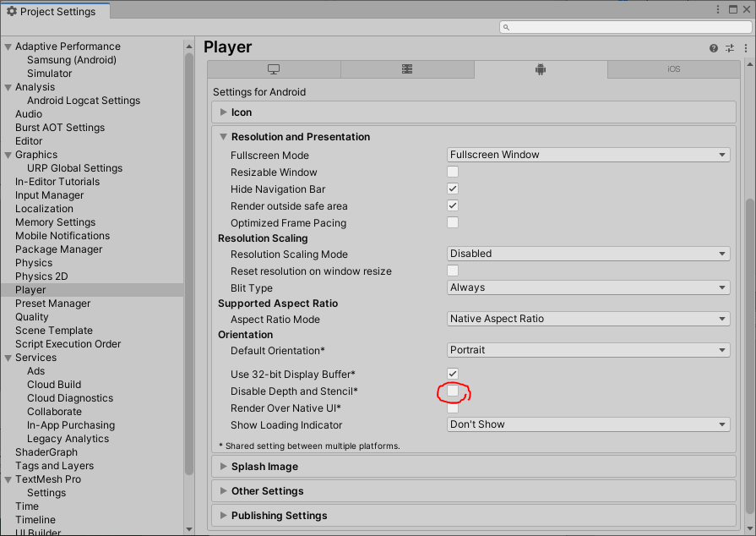Open the Fullscreen Mode dropdown

tap(588, 155)
